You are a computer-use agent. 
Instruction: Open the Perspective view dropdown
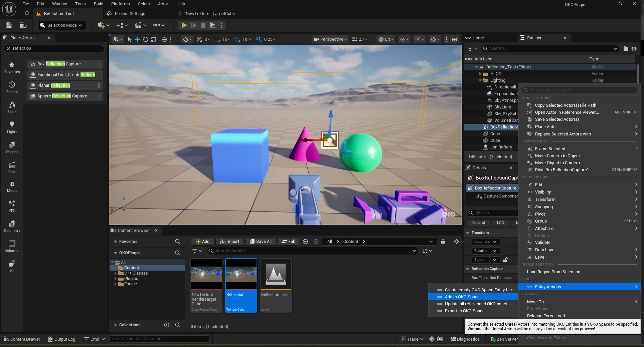coord(330,39)
